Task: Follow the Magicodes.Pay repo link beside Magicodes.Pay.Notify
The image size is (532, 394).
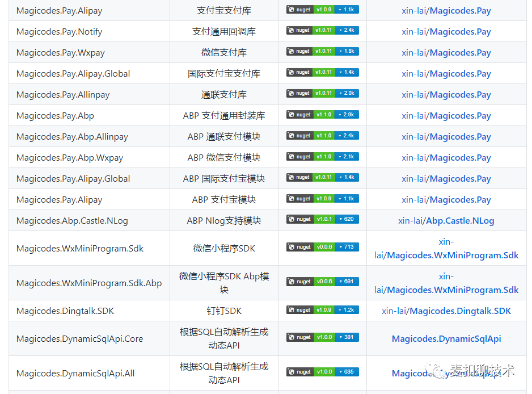Action: coord(446,32)
